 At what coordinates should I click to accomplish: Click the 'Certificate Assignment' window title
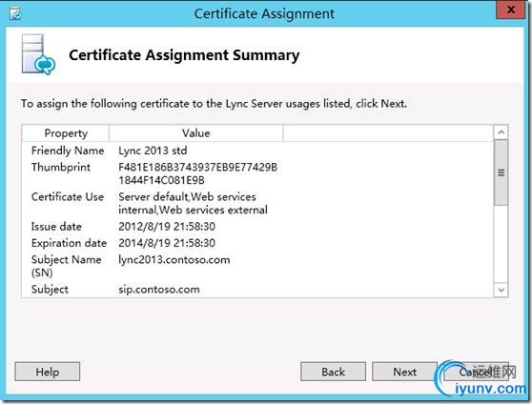coord(264,14)
